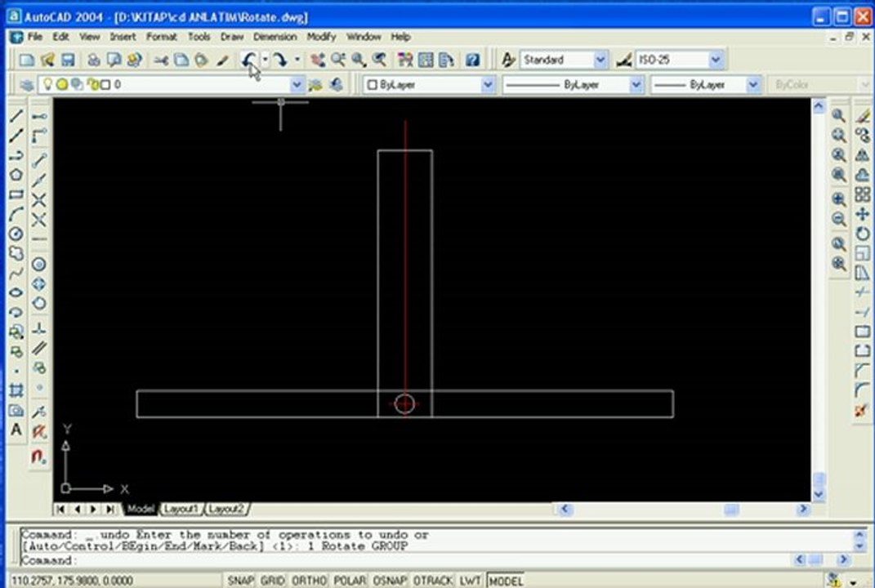Viewport: 875px width, 588px height.
Task: Open the ByLayer linetype dropdown
Action: click(x=636, y=85)
